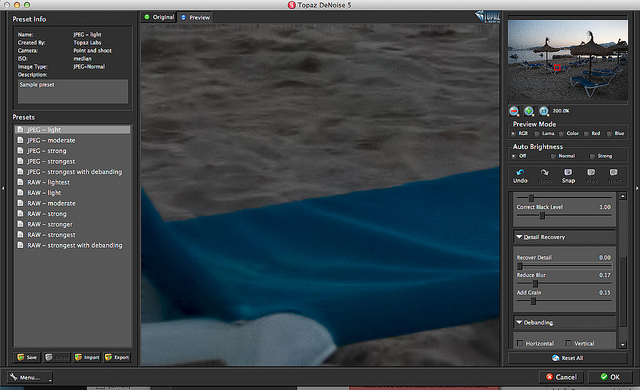
Task: Take a snapshot with Snap
Action: coord(568,176)
